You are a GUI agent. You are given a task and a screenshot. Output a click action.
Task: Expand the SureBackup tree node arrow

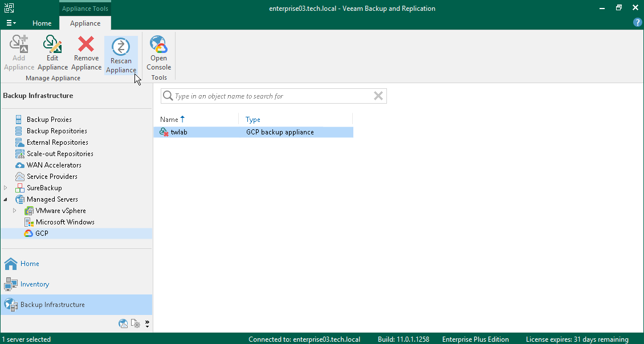point(5,188)
